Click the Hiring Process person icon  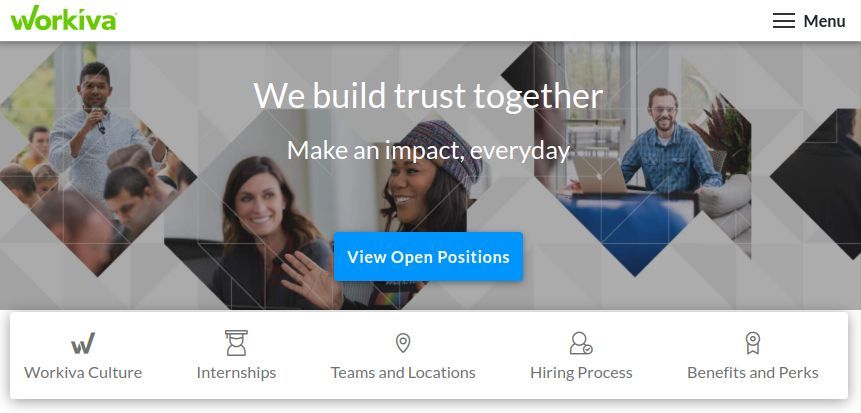(581, 343)
